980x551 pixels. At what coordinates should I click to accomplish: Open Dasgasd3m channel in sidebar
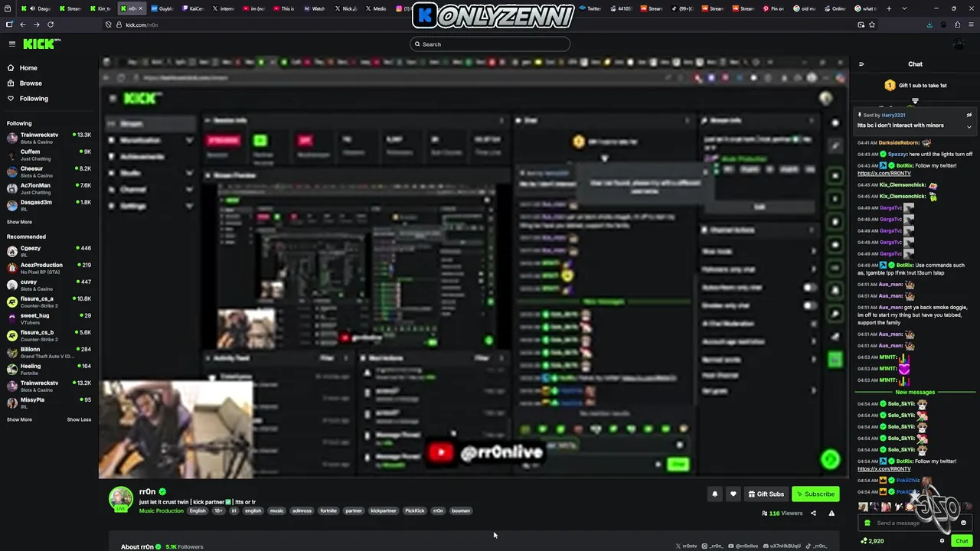click(49, 205)
